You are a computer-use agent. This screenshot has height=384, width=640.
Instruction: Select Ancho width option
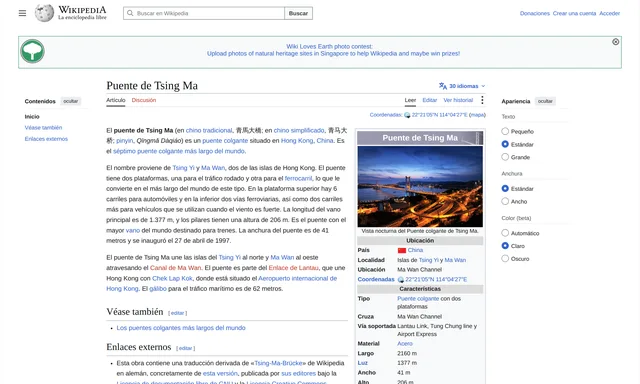click(x=505, y=201)
